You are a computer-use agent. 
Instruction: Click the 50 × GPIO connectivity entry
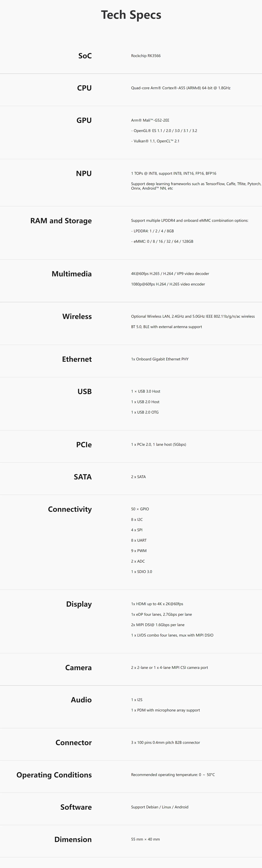pos(140,509)
